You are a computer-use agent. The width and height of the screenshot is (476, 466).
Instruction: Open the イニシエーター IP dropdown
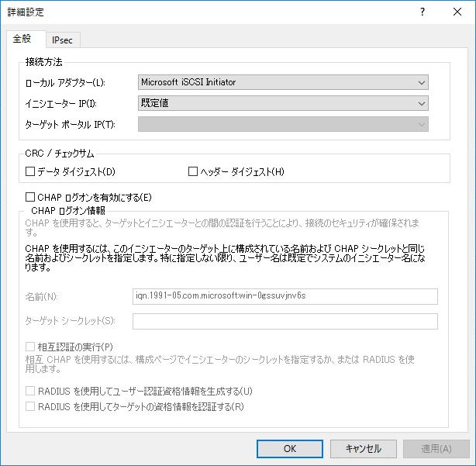coord(283,103)
